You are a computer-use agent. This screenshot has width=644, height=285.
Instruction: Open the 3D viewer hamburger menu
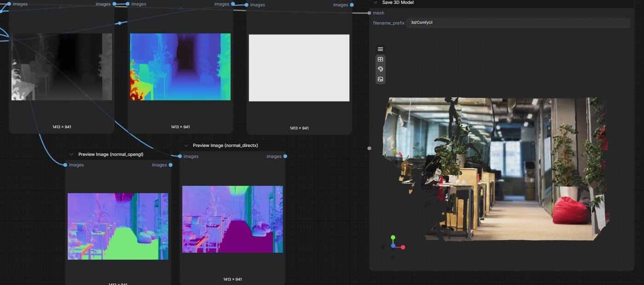click(380, 49)
